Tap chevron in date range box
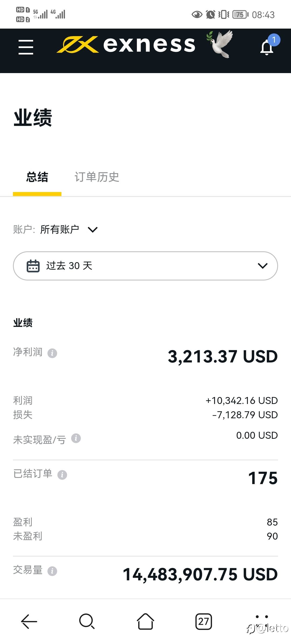The height and width of the screenshot is (644, 291). coord(263,266)
